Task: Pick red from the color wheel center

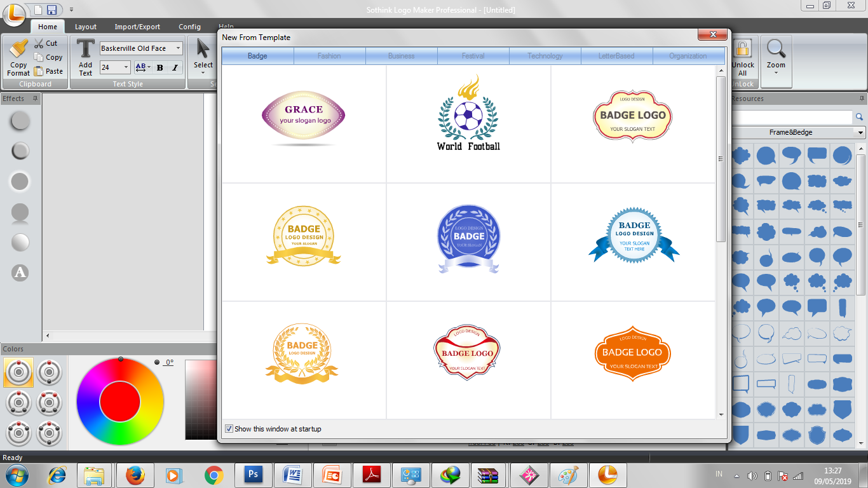Action: 119,401
